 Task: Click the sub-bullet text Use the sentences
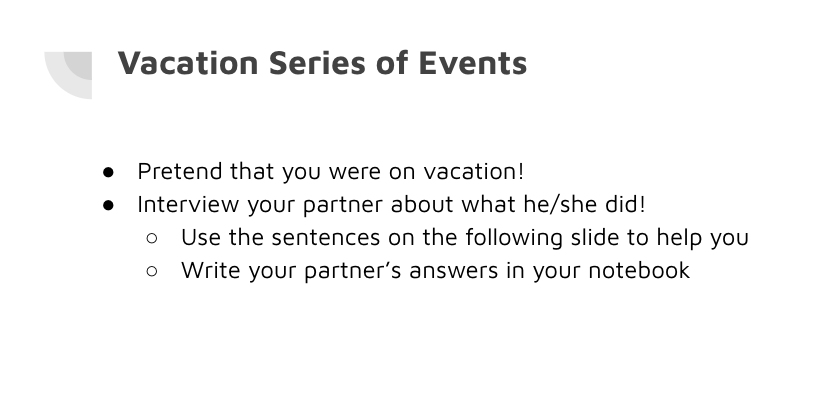465,238
